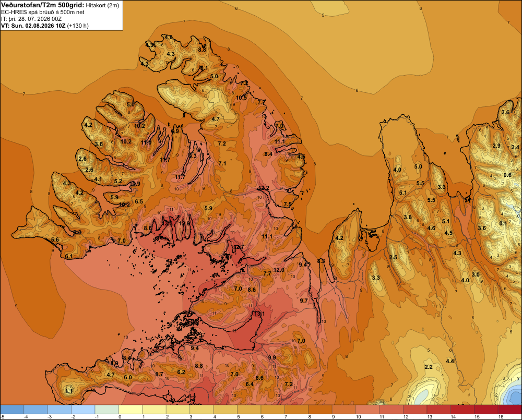Viewport: 522px width, 420px height.
Task: Click the 10.5 temperature label in north
Action: click(x=242, y=98)
